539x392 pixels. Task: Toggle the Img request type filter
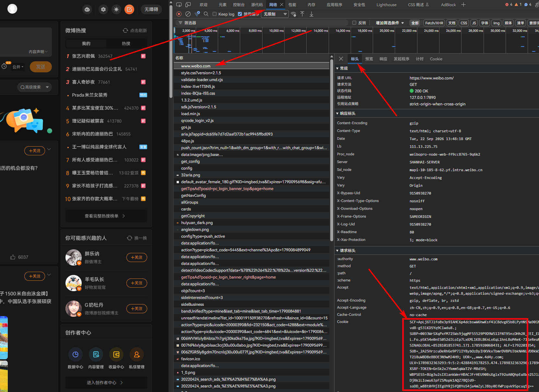(x=496, y=23)
